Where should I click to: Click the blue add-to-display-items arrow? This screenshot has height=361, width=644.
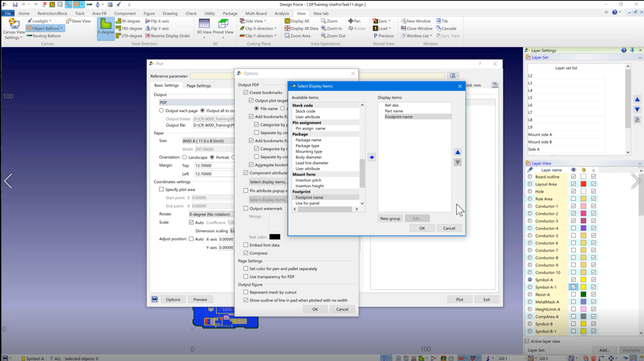tap(372, 157)
